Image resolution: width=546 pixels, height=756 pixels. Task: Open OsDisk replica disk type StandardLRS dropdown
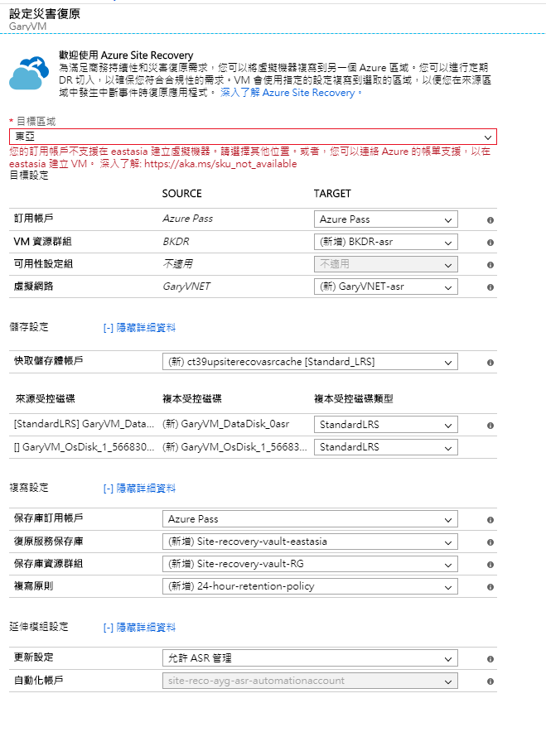[x=385, y=447]
